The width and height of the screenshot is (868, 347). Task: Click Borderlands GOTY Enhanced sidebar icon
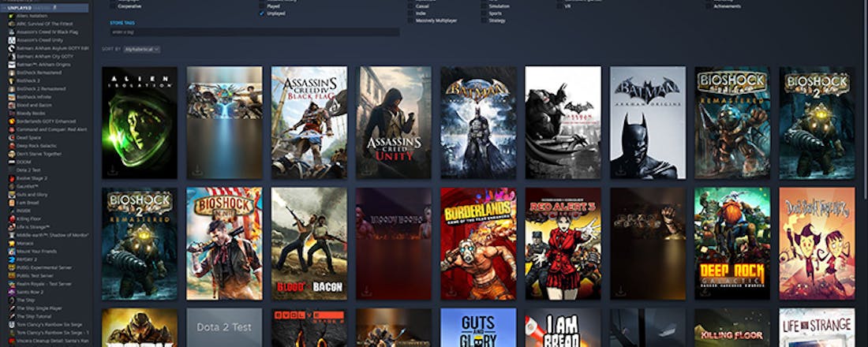tap(11, 121)
